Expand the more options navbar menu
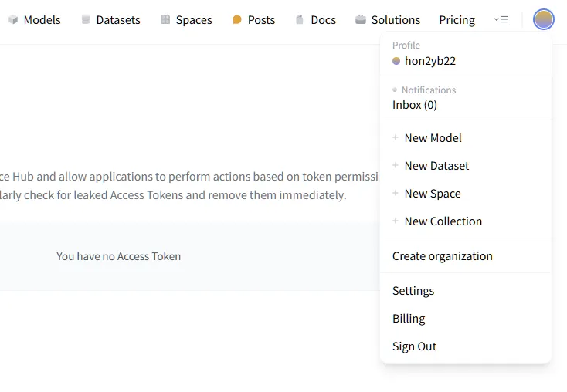This screenshot has height=392, width=567. (501, 19)
